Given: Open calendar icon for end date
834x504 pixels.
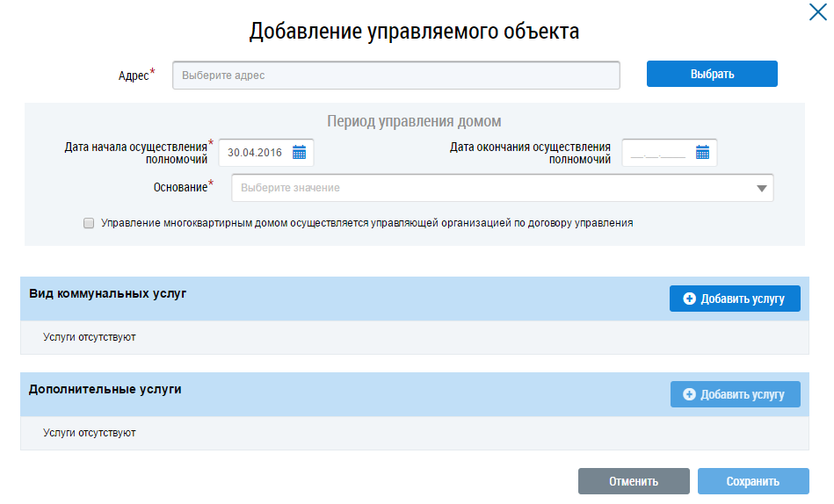Looking at the screenshot, I should (702, 153).
